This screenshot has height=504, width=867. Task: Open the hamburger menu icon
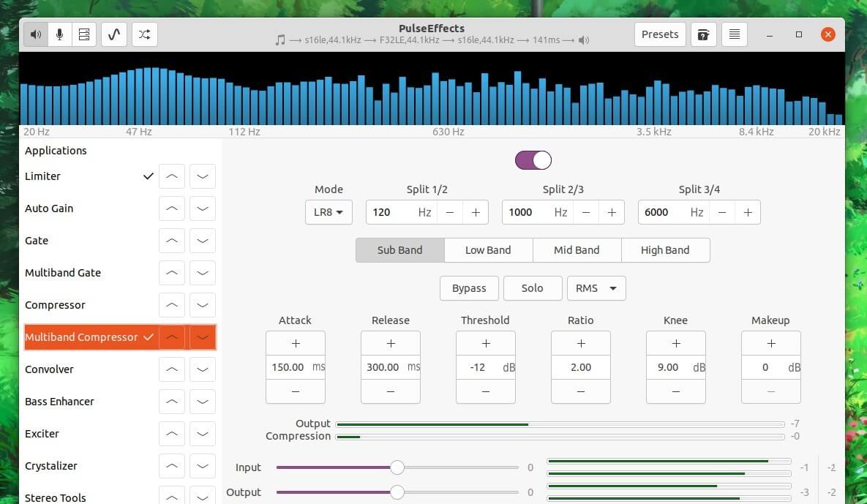tap(734, 34)
